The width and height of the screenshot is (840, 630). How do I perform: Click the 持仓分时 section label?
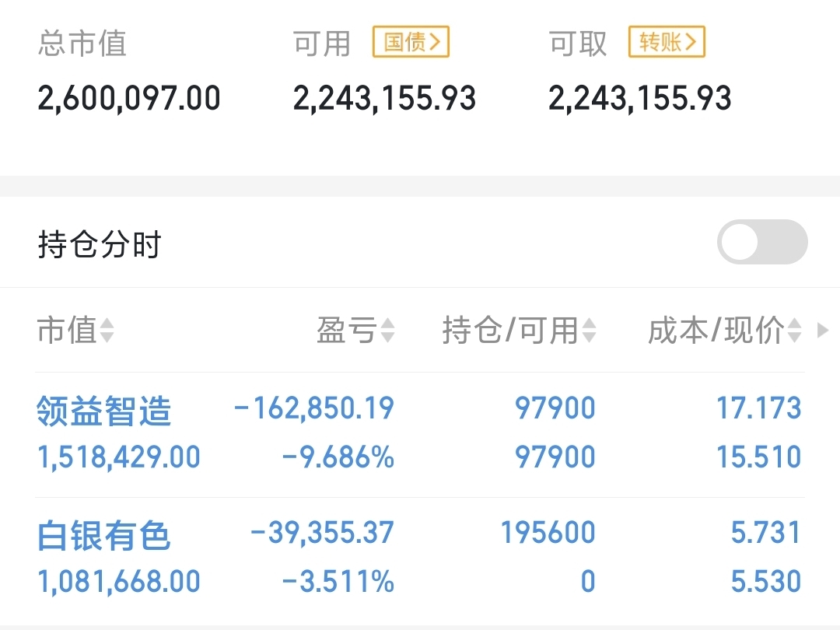coord(100,245)
